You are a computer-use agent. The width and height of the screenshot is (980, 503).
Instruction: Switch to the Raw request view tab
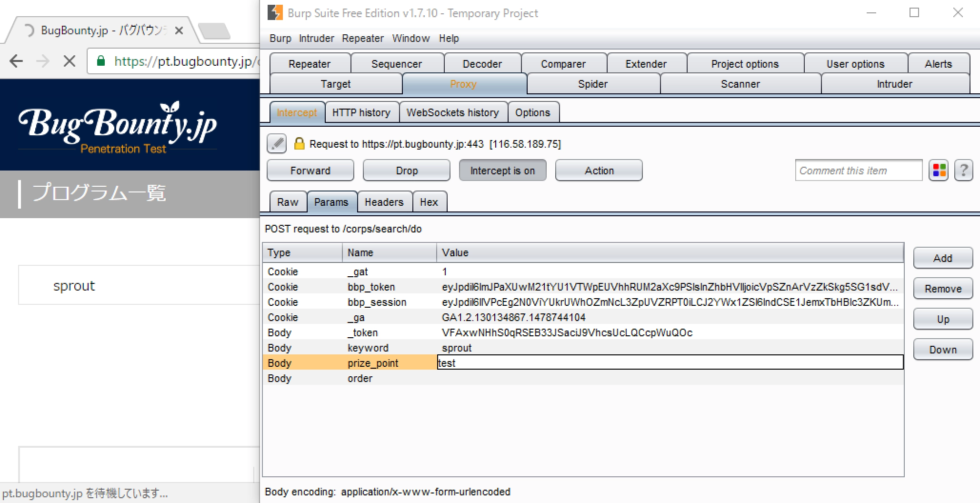click(x=288, y=202)
